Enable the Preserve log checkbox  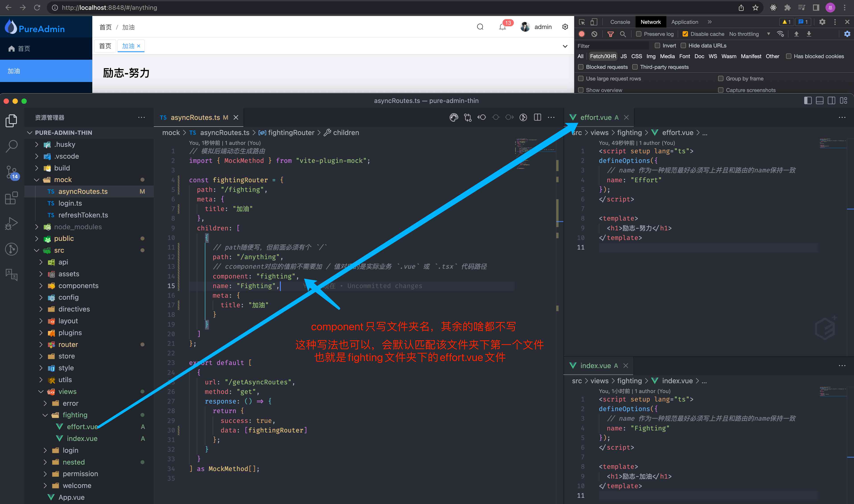click(639, 34)
